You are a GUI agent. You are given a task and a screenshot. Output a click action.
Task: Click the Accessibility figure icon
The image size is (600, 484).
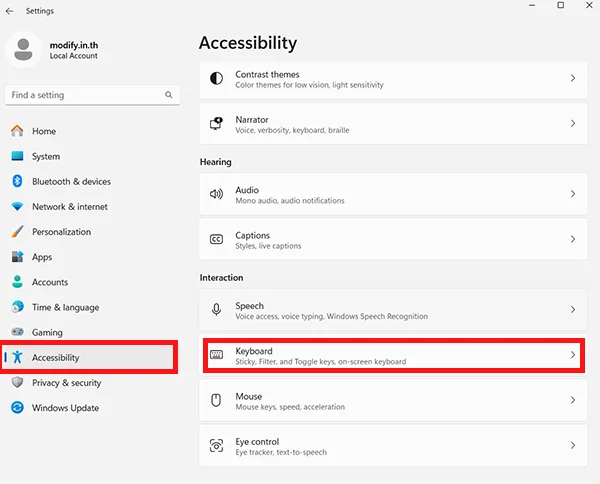(17, 357)
